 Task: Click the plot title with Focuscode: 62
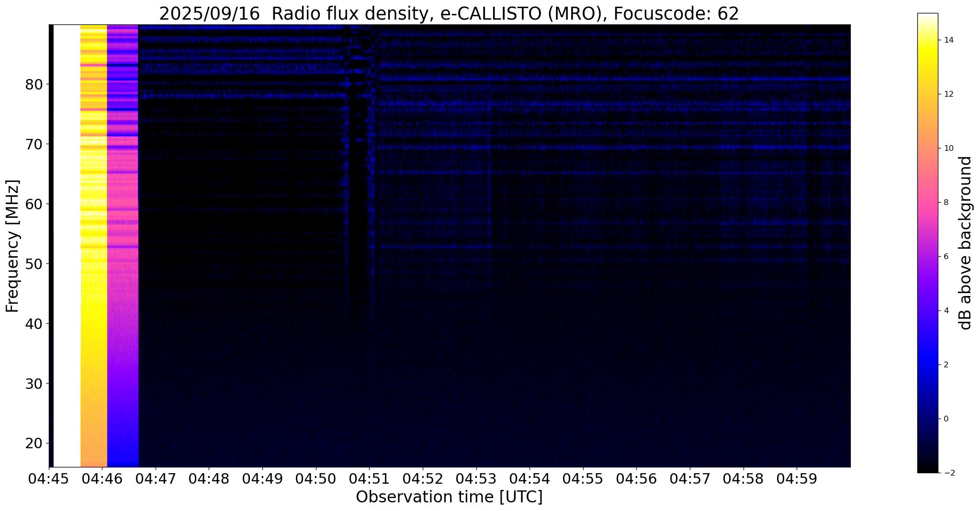pyautogui.click(x=449, y=13)
